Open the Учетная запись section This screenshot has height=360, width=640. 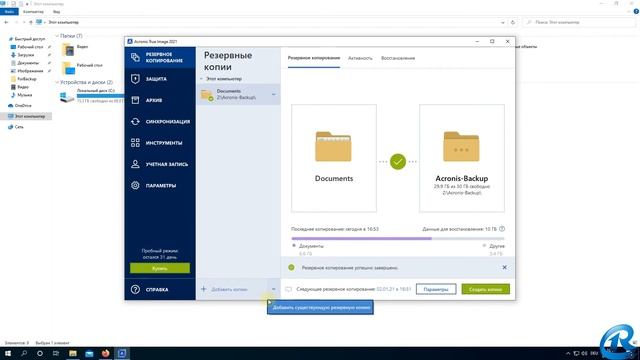(x=160, y=164)
